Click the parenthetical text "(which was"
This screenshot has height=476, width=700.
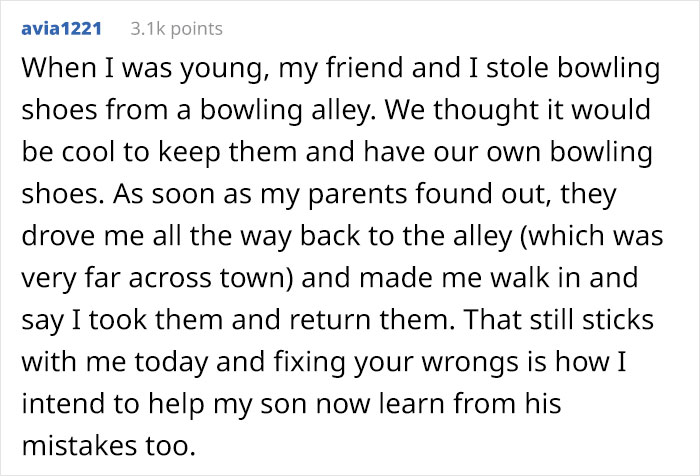click(x=592, y=236)
